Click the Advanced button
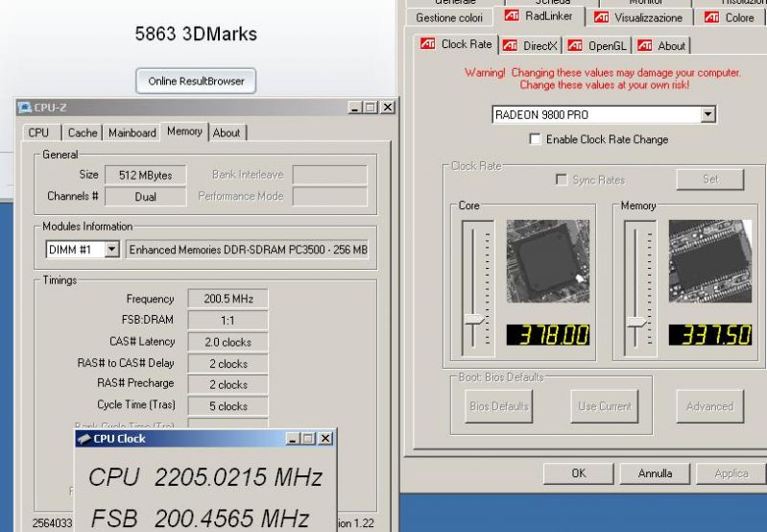Image resolution: width=767 pixels, height=532 pixels. pyautogui.click(x=709, y=406)
